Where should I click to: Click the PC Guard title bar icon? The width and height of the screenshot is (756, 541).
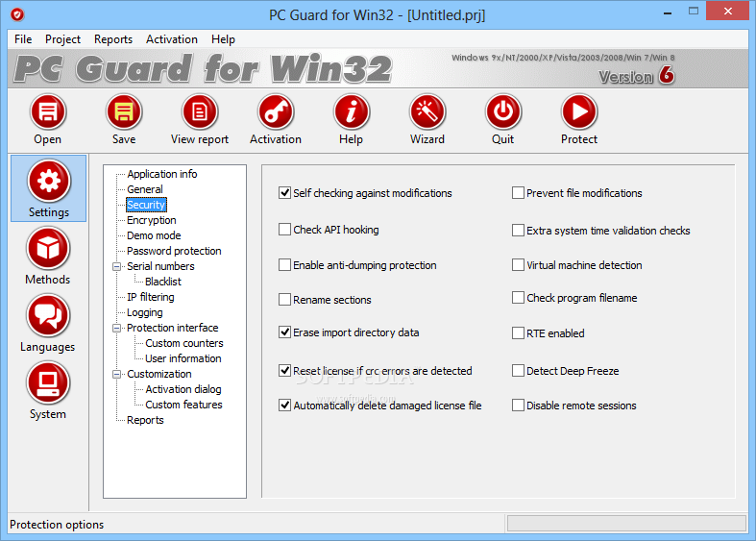tap(17, 15)
